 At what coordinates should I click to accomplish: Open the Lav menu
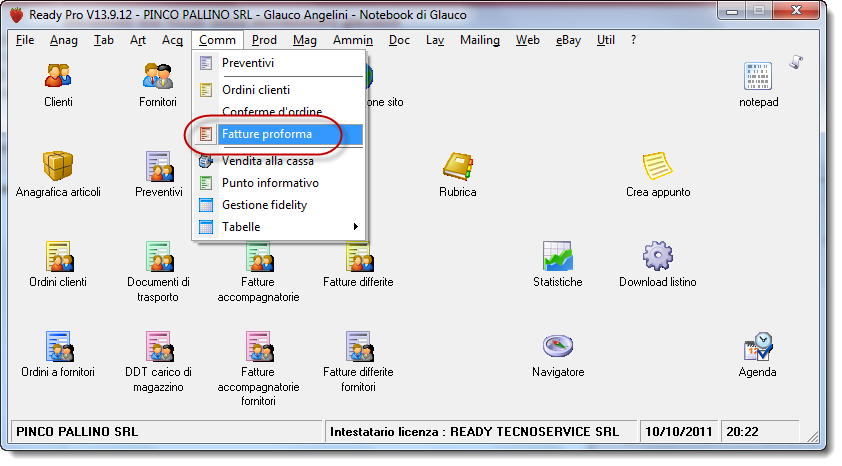click(x=435, y=40)
